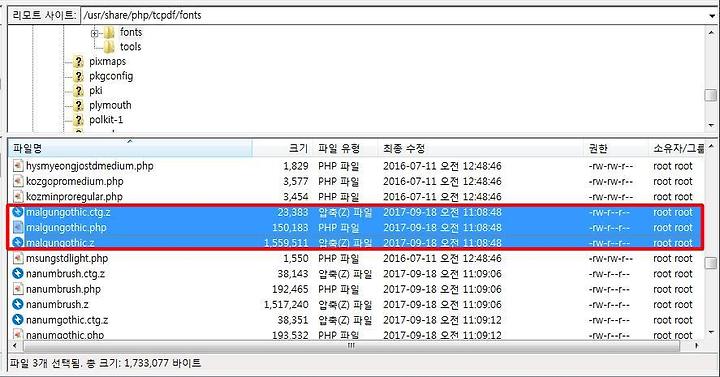Screen dimensions: 720x377
Task: Sort by the 파일명 column header
Action: (130, 148)
